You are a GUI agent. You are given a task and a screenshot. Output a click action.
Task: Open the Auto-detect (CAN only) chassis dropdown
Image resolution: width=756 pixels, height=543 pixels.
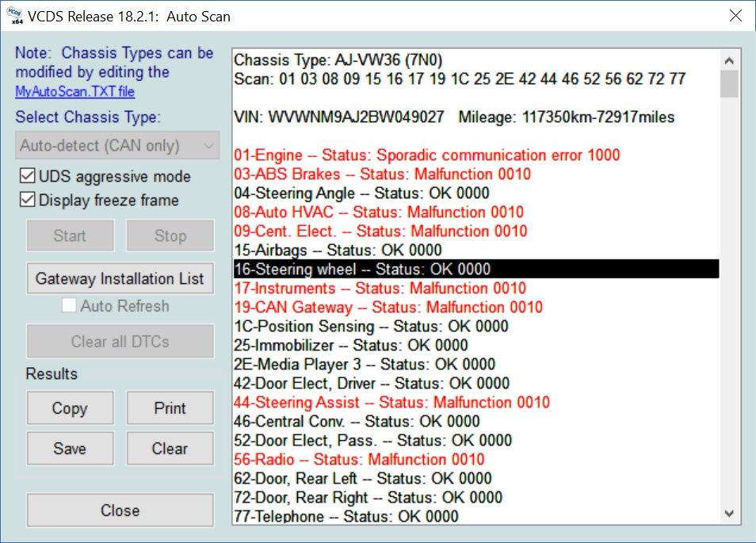point(117,145)
